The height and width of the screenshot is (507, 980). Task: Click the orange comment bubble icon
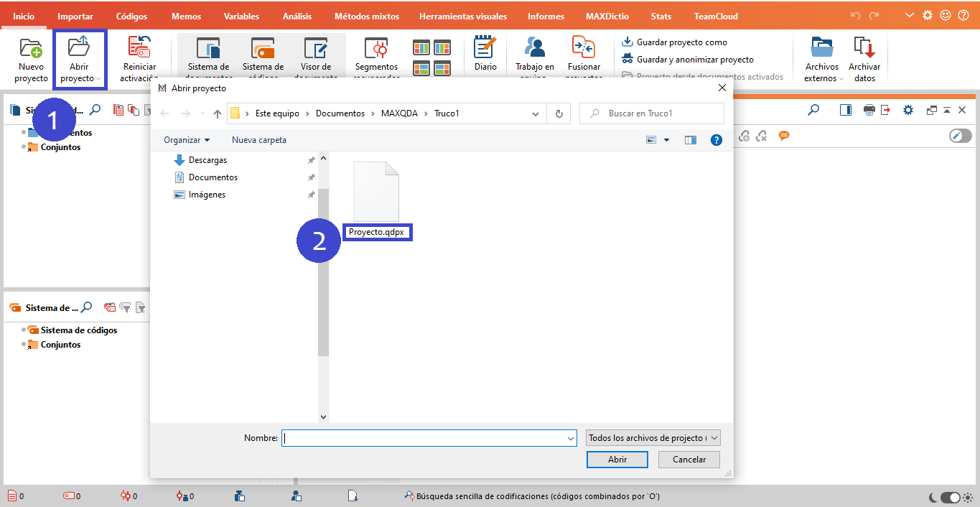(784, 136)
